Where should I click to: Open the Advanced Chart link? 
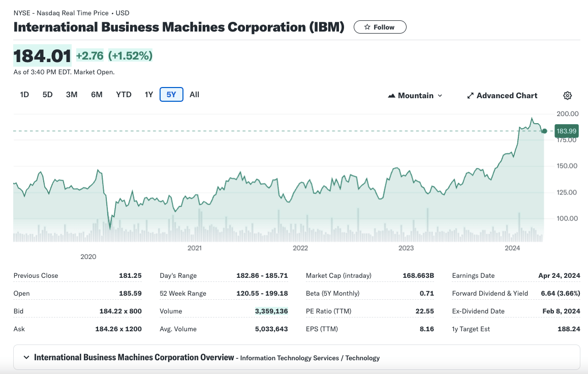point(502,95)
